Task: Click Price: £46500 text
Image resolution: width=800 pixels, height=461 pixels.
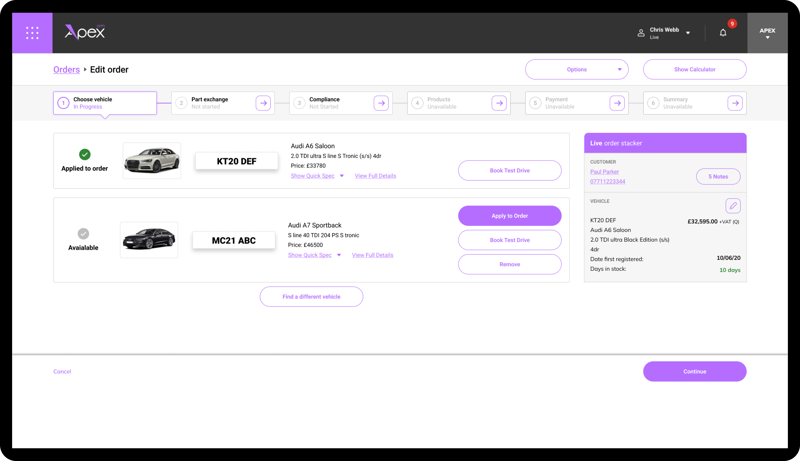Action: tap(305, 245)
